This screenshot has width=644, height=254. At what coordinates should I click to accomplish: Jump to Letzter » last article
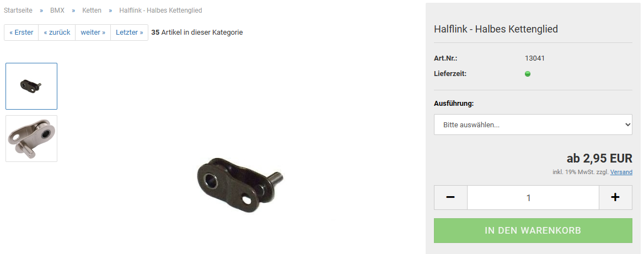click(130, 33)
